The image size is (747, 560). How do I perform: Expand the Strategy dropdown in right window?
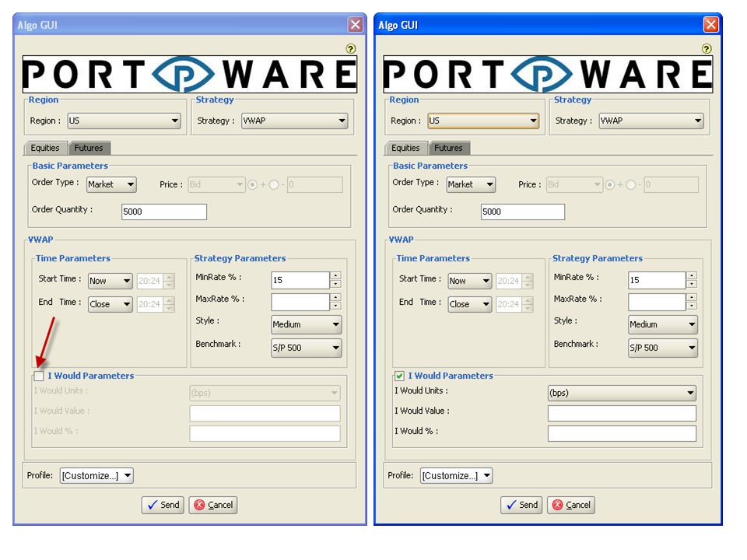651,121
